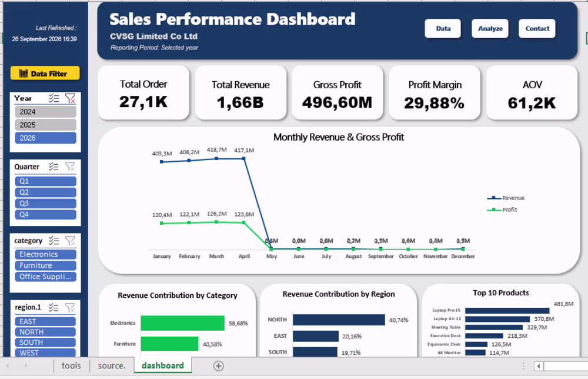Screen dimensions: 588x379
Task: Click the Revenue legend entry
Action: [x=506, y=198]
